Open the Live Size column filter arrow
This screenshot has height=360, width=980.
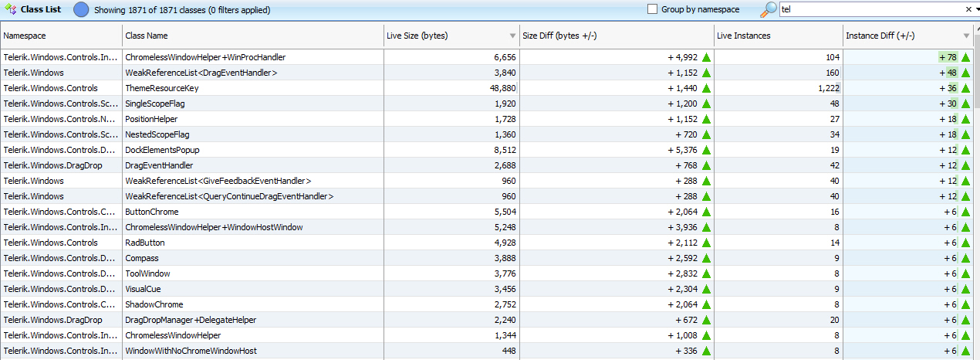tap(513, 36)
